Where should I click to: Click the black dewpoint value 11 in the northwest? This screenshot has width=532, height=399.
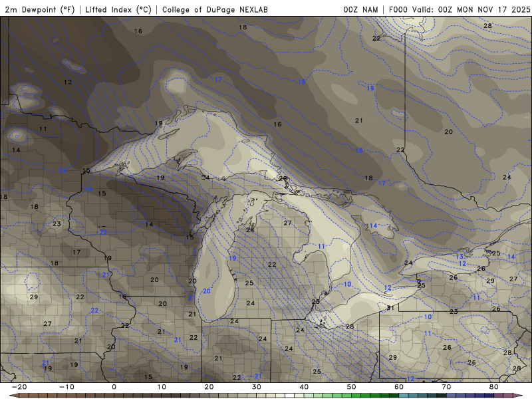(x=43, y=129)
